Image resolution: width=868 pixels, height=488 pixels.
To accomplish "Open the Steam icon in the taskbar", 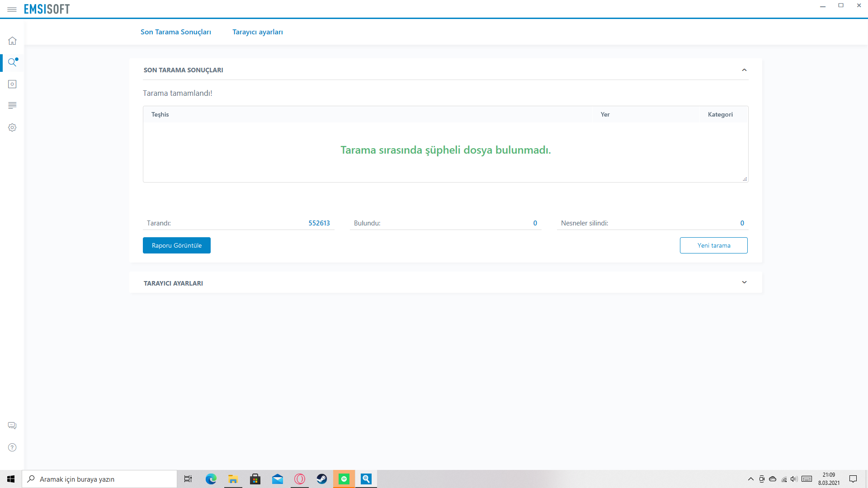I will (x=321, y=479).
